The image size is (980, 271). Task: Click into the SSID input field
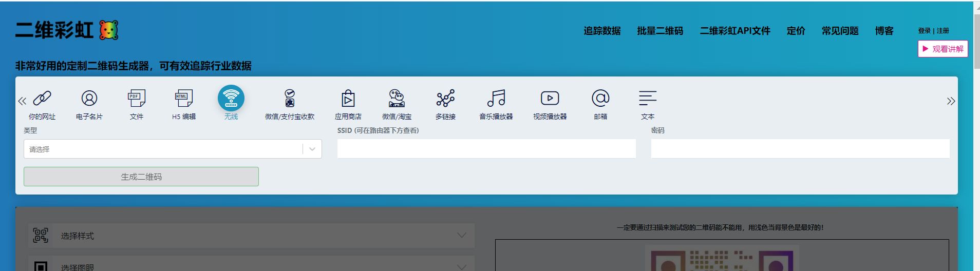(486, 149)
